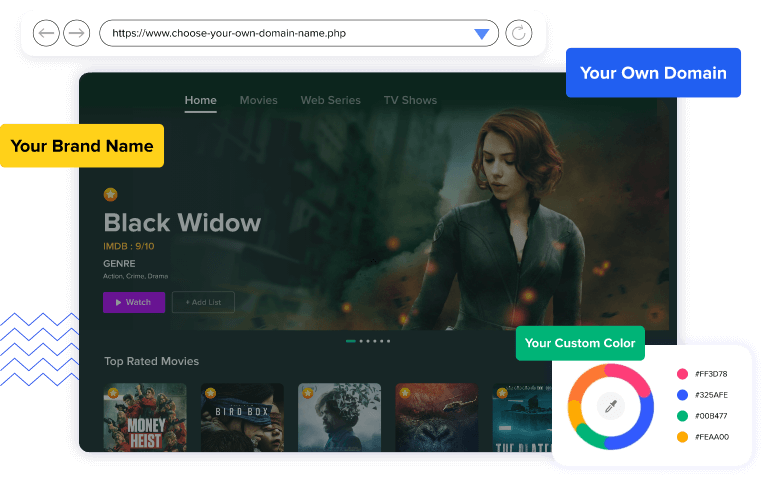Open the Web Series tab

click(330, 100)
